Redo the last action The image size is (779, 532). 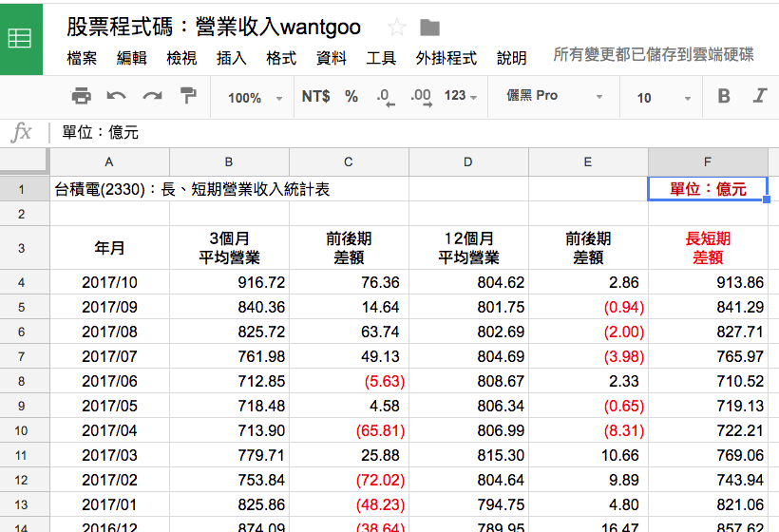[x=152, y=96]
